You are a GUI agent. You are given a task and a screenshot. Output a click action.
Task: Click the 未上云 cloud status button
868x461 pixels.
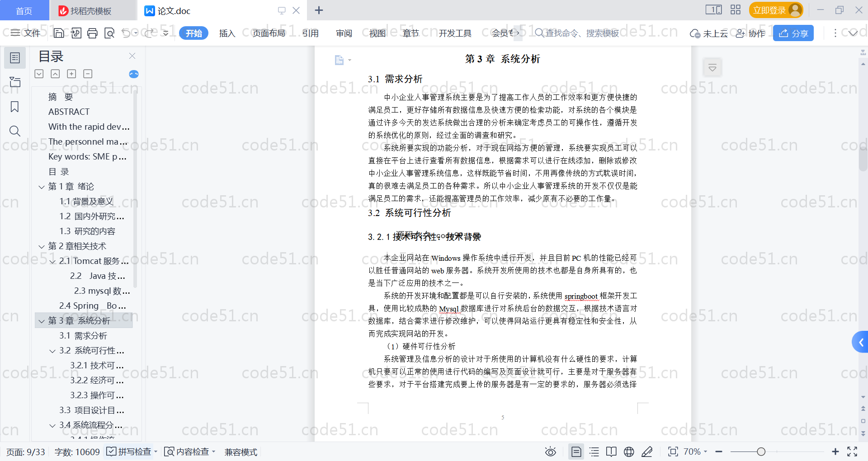(708, 33)
